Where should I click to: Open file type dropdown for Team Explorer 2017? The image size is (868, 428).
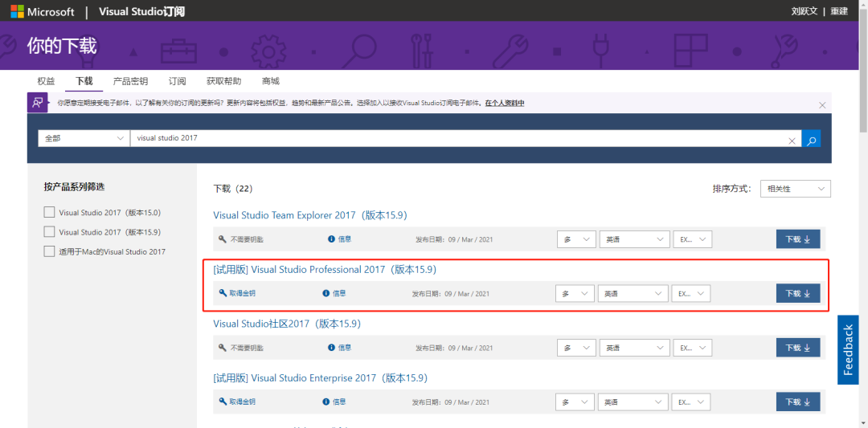point(693,239)
